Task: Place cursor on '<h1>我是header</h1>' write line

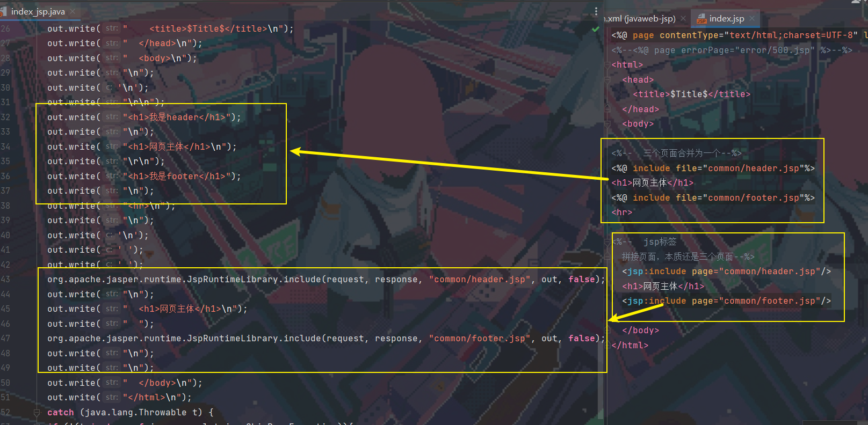Action: click(144, 117)
